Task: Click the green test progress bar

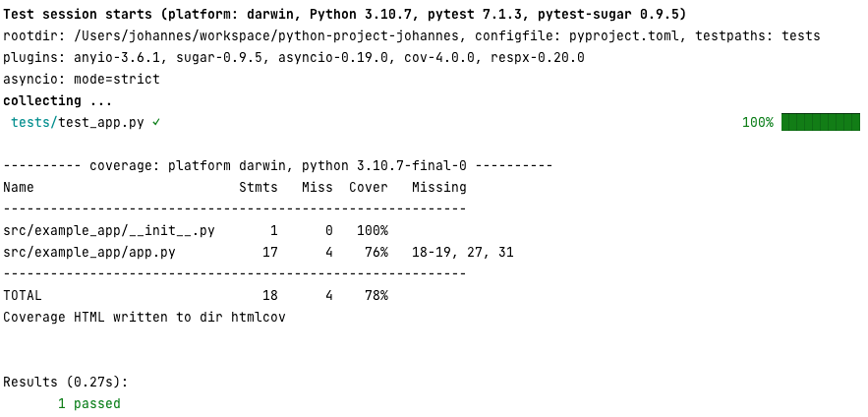Action: point(820,123)
